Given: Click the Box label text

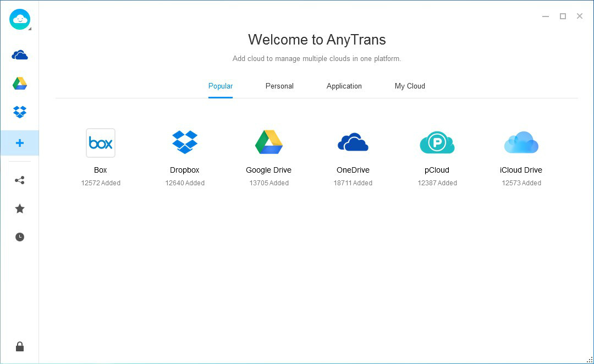Looking at the screenshot, I should click(101, 170).
